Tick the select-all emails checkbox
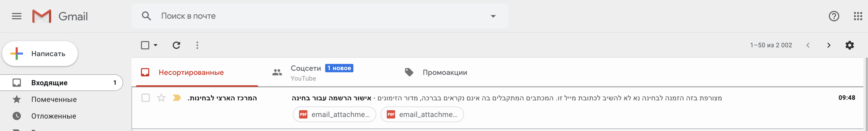Viewport: 868px width, 131px height. 145,45
